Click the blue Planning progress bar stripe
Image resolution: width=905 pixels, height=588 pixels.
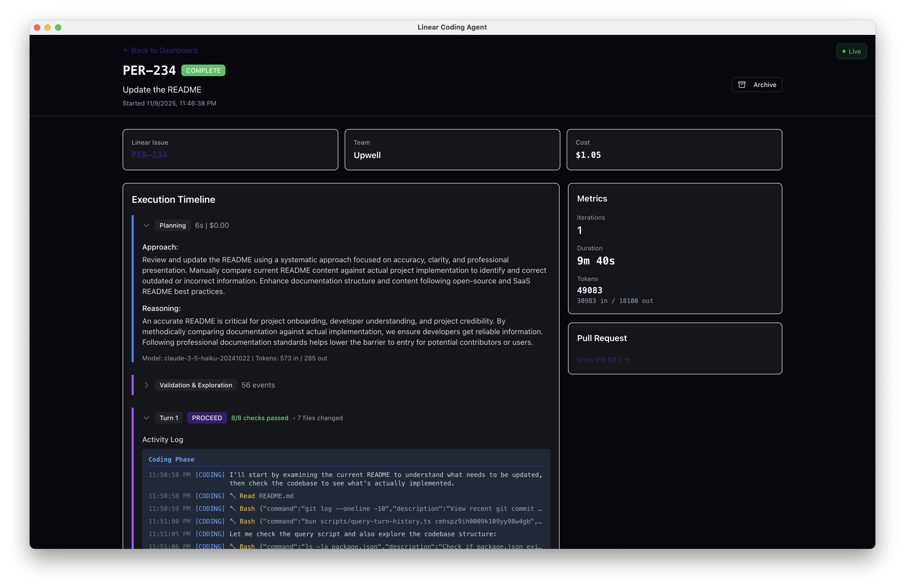click(x=133, y=289)
